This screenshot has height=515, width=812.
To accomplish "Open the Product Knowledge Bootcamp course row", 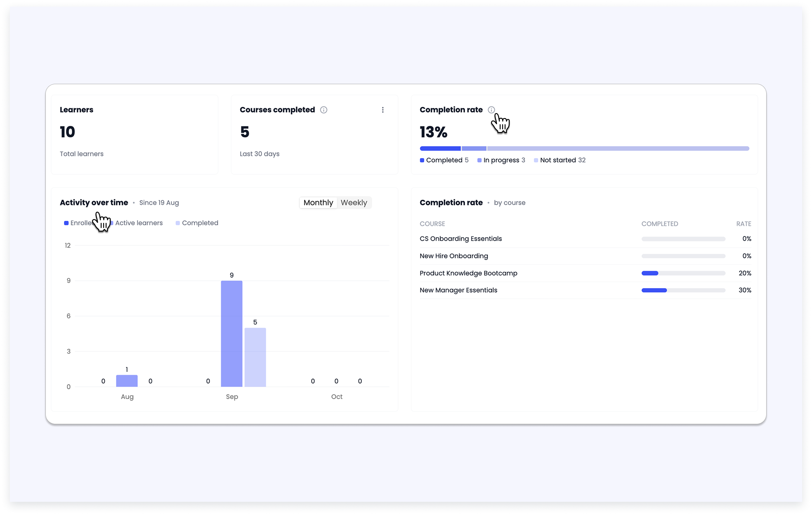I will 585,273.
